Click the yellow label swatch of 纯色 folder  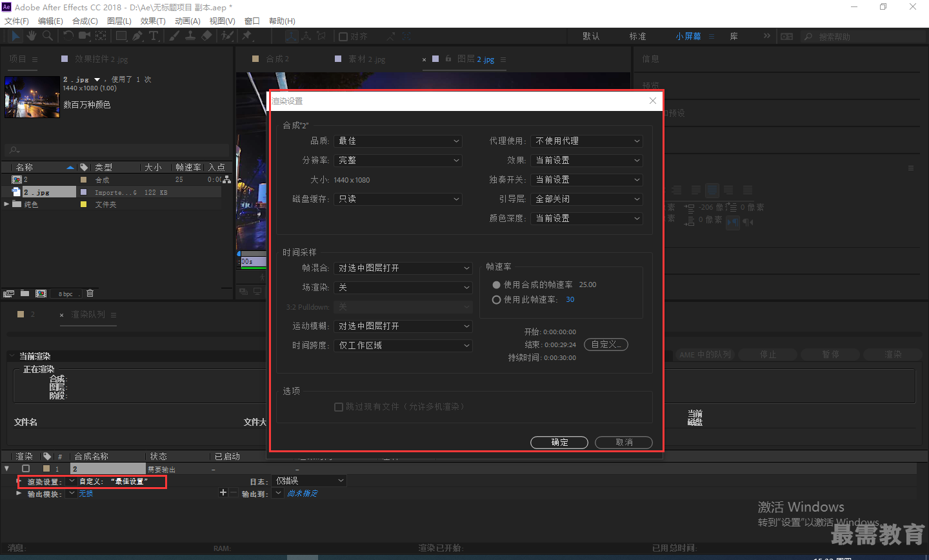(83, 204)
